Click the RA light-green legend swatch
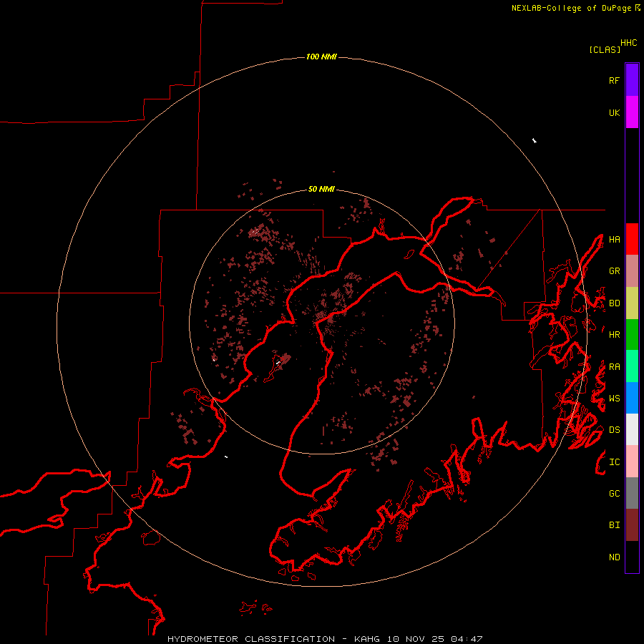Screen dimensions: 644x644 (632, 366)
